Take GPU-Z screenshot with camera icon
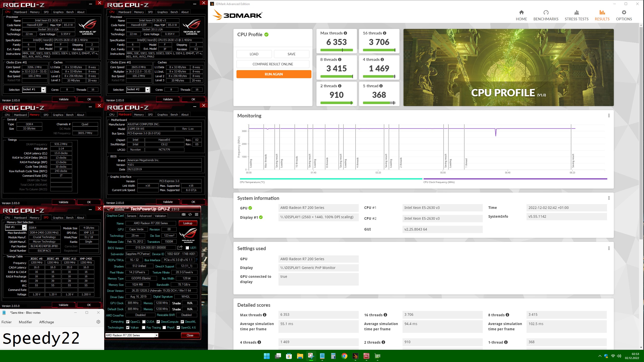Screen dimensions: 644x362 click(184, 214)
